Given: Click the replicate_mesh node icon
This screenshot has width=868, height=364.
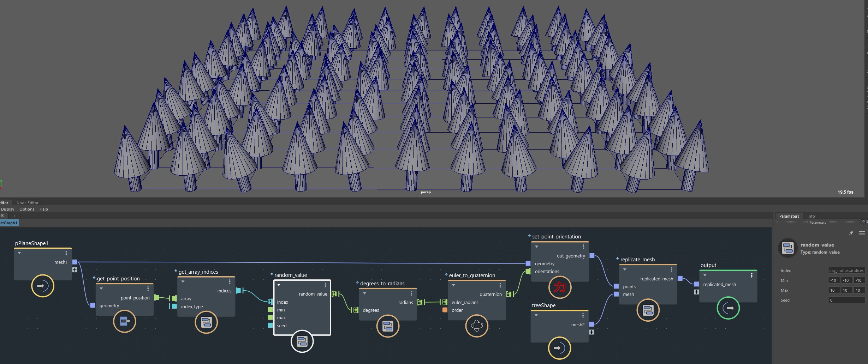Looking at the screenshot, I should 648,310.
